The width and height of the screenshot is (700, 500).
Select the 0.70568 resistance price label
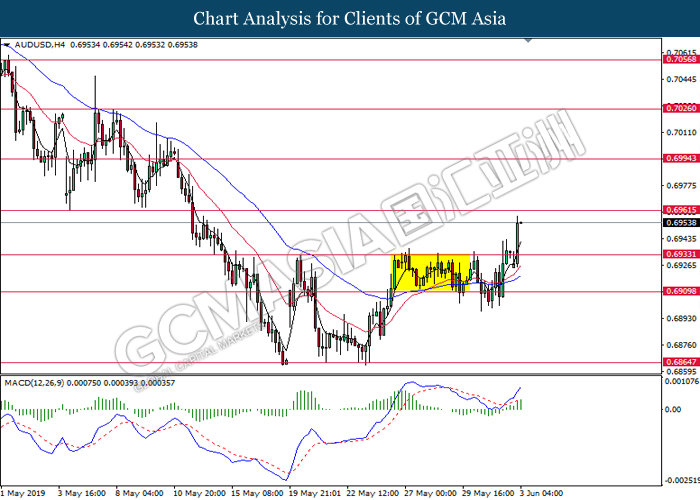tap(681, 59)
